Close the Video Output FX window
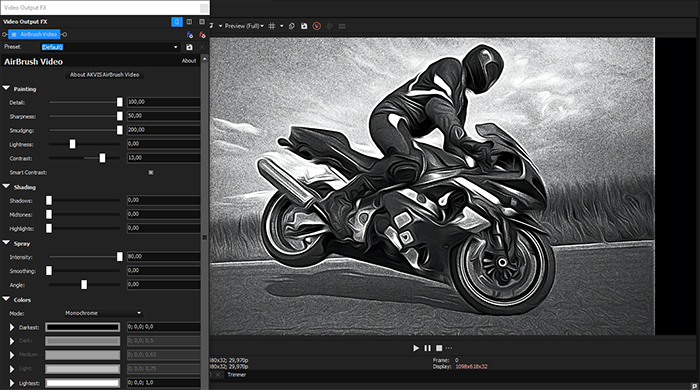This screenshot has width=700, height=390. (x=204, y=8)
